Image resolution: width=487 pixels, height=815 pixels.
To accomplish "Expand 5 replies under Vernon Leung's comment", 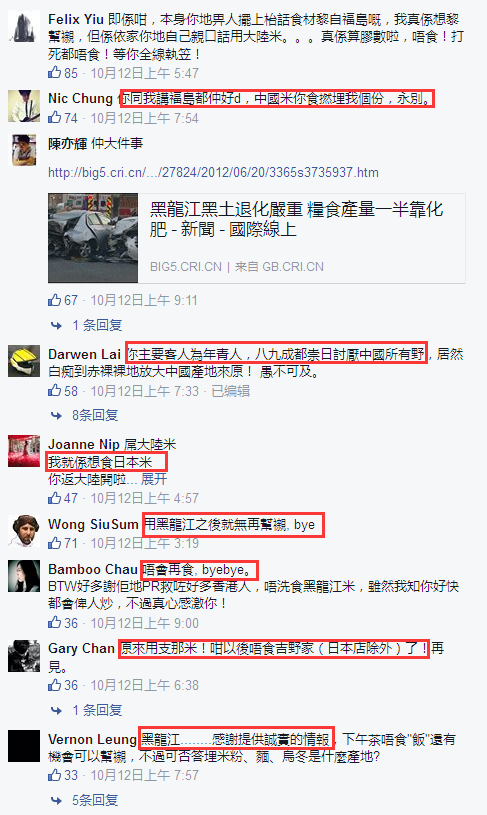I will pos(95,799).
